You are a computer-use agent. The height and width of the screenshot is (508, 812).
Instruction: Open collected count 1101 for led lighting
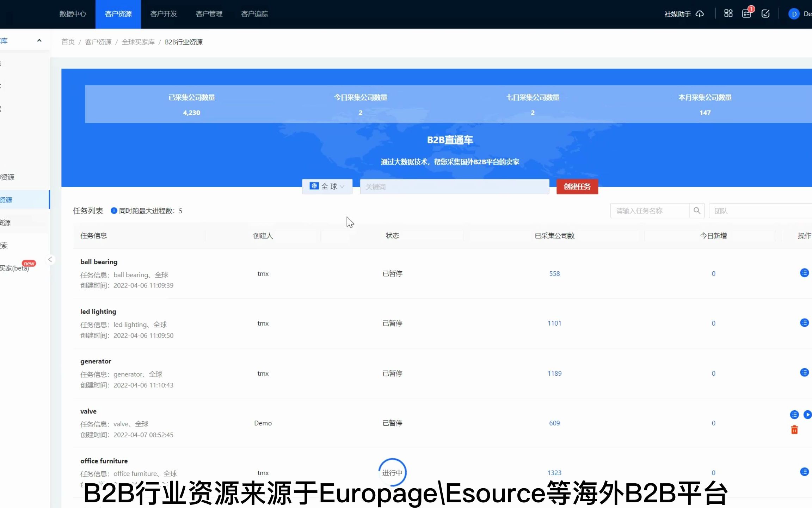click(x=554, y=323)
